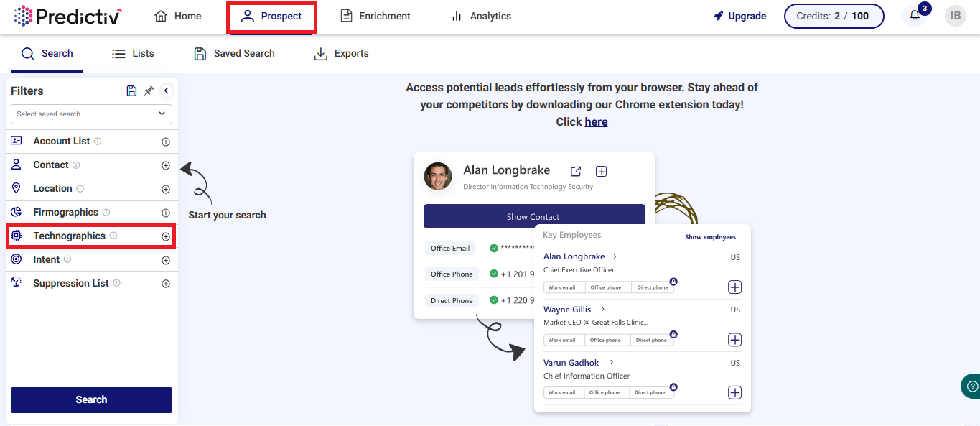
Task: Click the save filter floppy disk icon
Action: coord(131,91)
